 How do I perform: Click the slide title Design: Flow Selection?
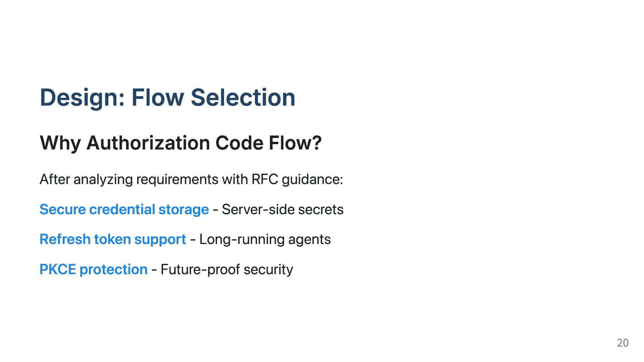coord(167,98)
